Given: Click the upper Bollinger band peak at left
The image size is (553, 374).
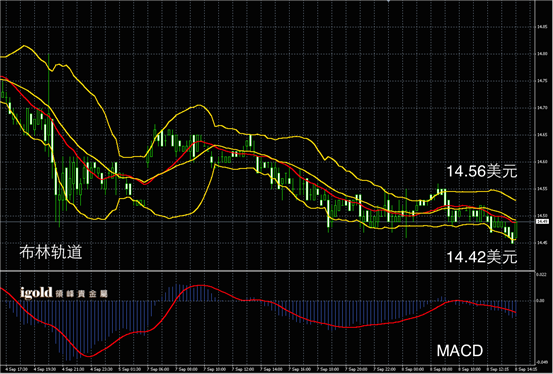Looking at the screenshot, I should [x=24, y=46].
